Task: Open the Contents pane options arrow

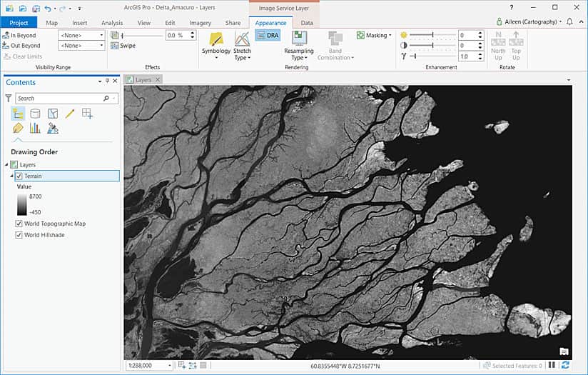Action: pos(100,81)
